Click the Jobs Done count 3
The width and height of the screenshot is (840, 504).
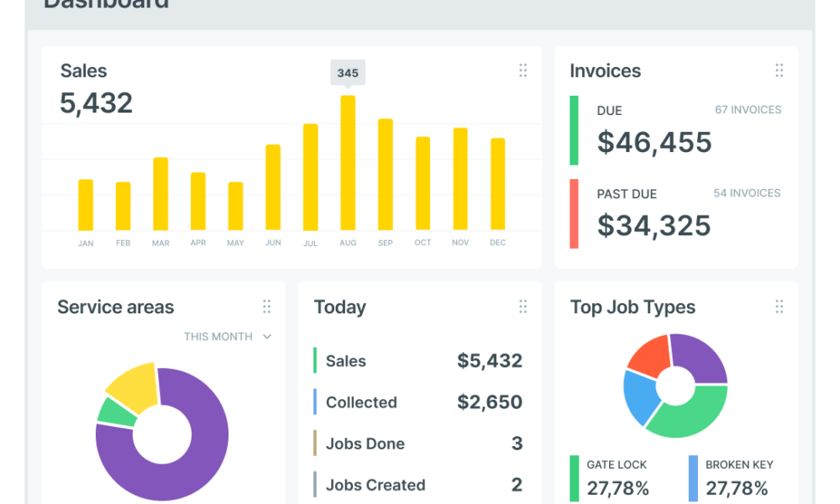point(517,444)
